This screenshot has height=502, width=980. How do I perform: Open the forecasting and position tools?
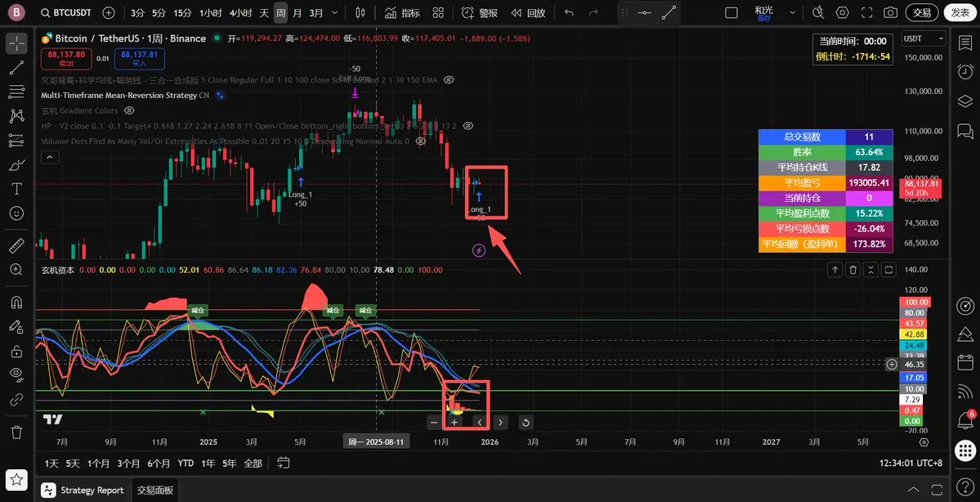pyautogui.click(x=17, y=140)
